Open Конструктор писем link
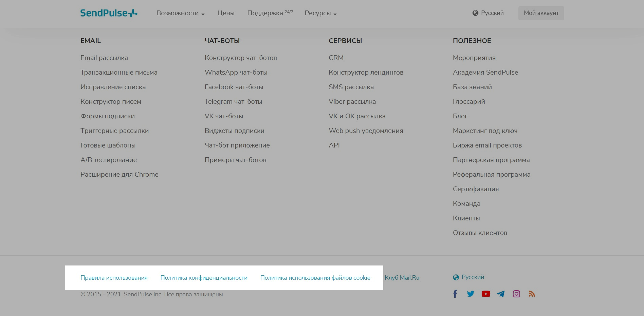Screen dimensions: 644x316 click(111, 102)
